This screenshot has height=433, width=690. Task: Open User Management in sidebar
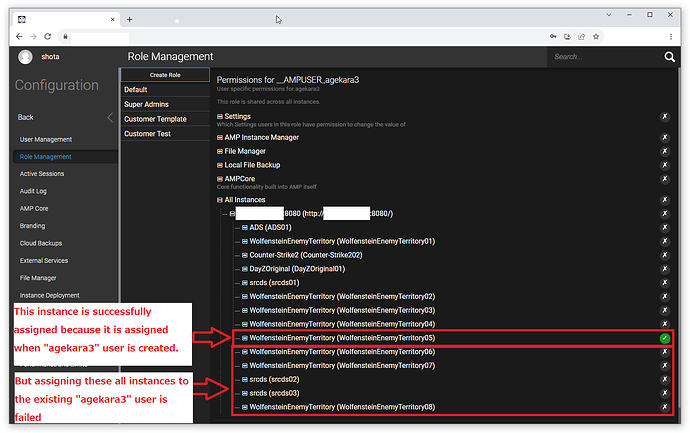point(46,139)
